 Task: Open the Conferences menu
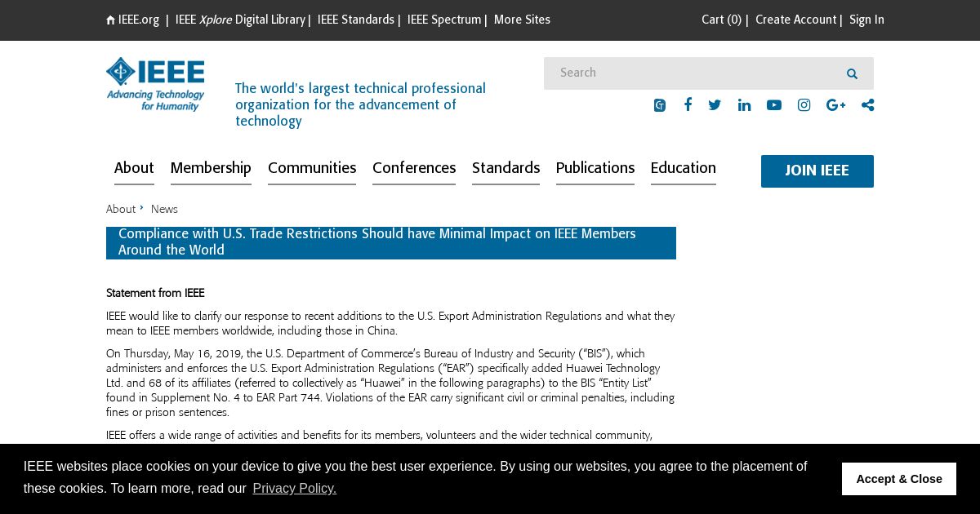(414, 169)
